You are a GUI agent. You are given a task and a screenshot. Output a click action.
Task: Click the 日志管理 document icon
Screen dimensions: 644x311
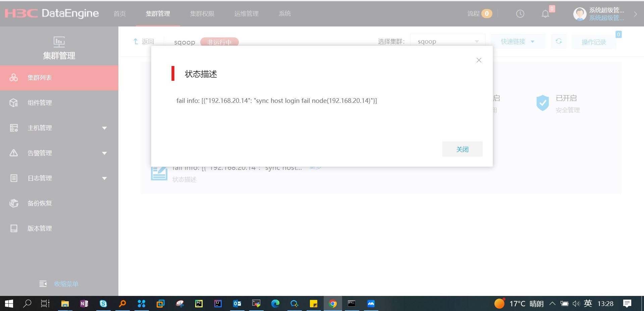14,178
